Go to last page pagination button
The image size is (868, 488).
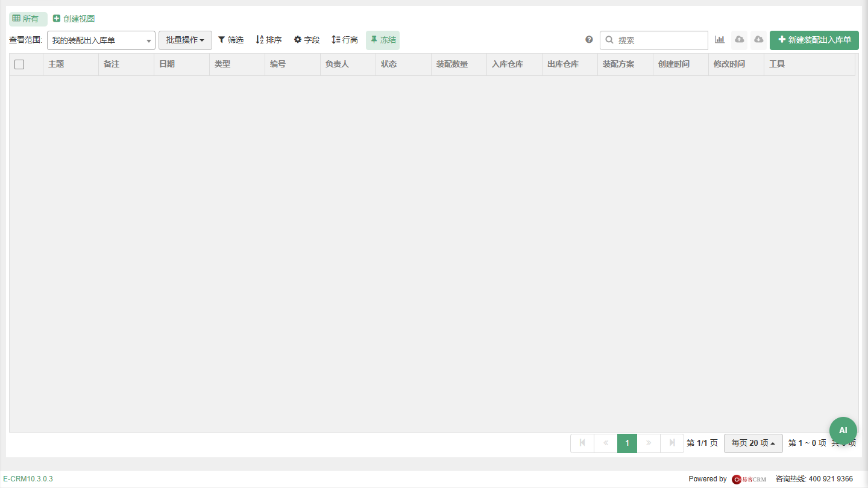pyautogui.click(x=672, y=443)
